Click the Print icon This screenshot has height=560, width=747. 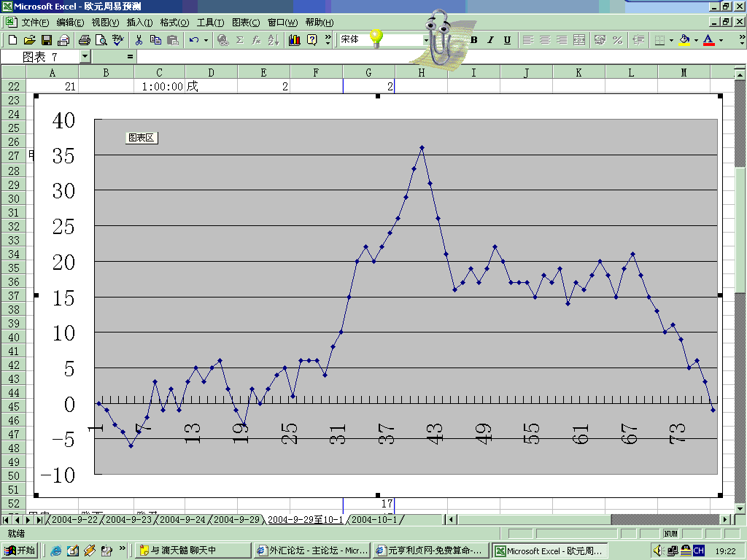[x=84, y=40]
